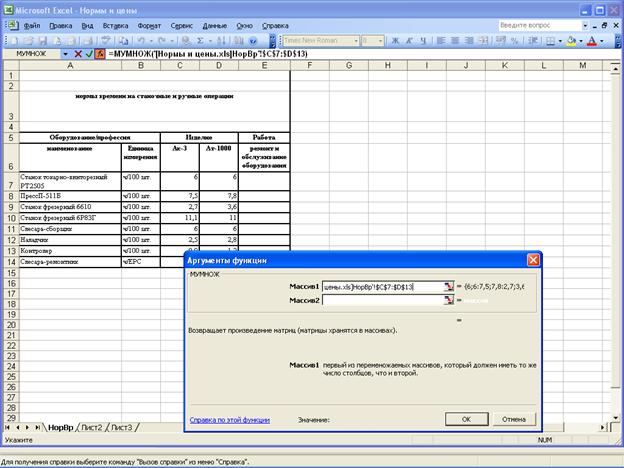Open the Правка menu

[x=60, y=25]
